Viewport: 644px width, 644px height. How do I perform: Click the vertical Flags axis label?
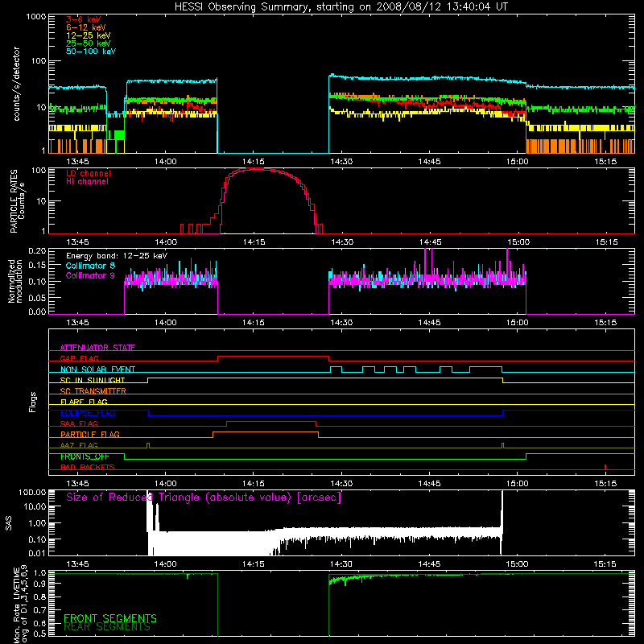tap(33, 402)
